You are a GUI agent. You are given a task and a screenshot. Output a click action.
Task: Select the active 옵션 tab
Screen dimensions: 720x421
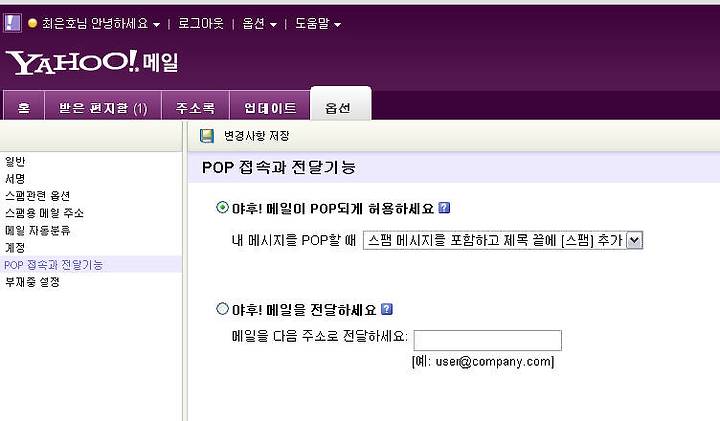point(341,104)
